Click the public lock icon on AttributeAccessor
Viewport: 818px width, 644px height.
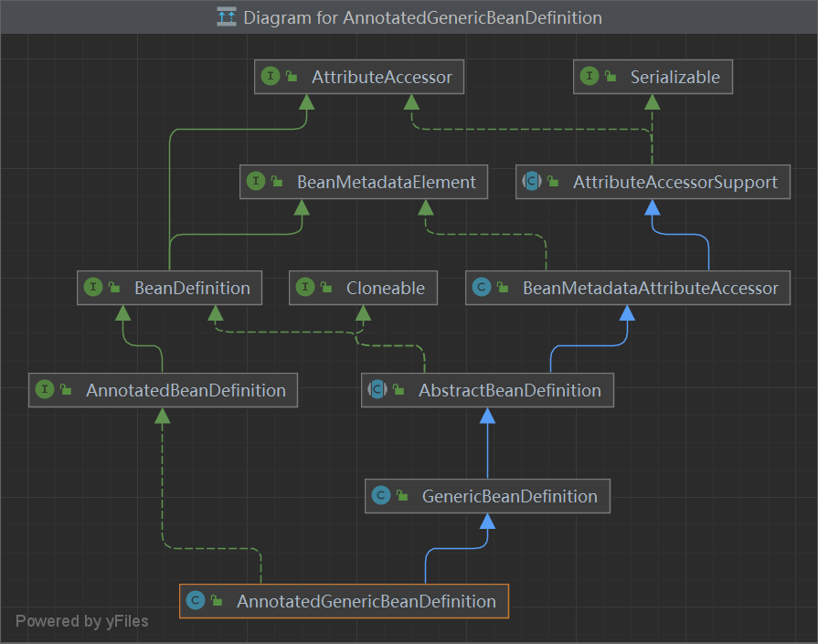[x=292, y=77]
